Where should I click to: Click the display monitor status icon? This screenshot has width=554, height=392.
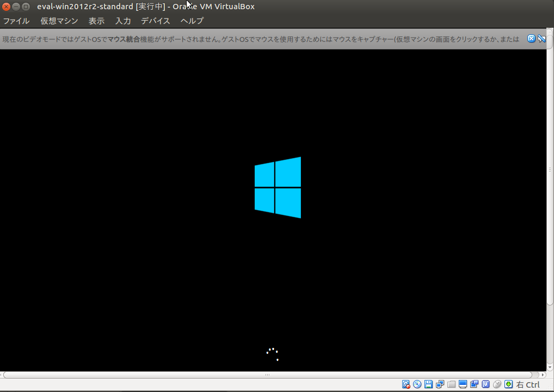(463, 384)
